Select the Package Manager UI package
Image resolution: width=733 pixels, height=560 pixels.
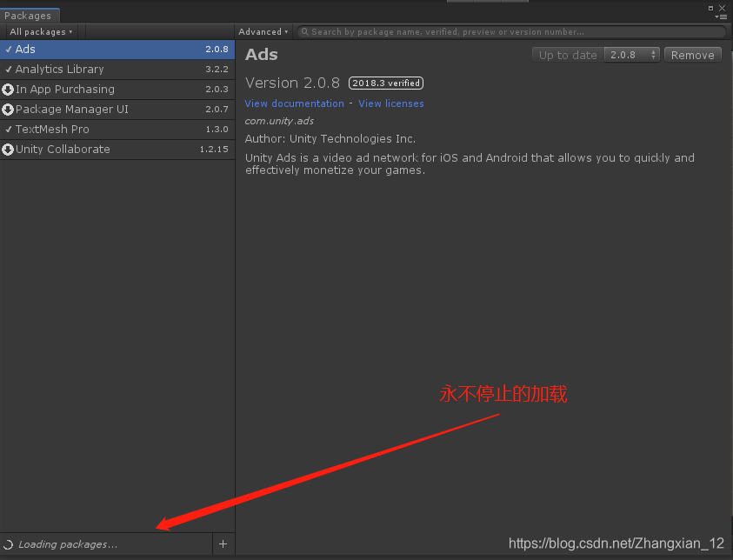[117, 110]
